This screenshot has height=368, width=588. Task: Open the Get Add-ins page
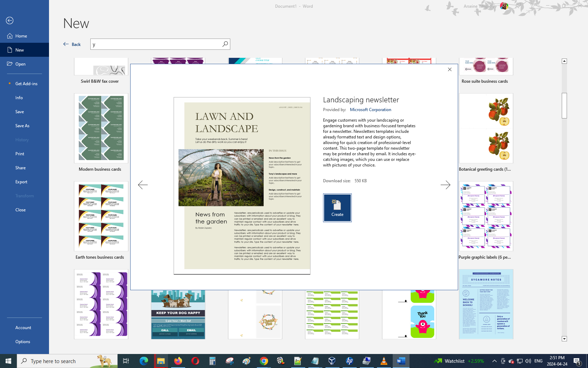[x=26, y=84]
